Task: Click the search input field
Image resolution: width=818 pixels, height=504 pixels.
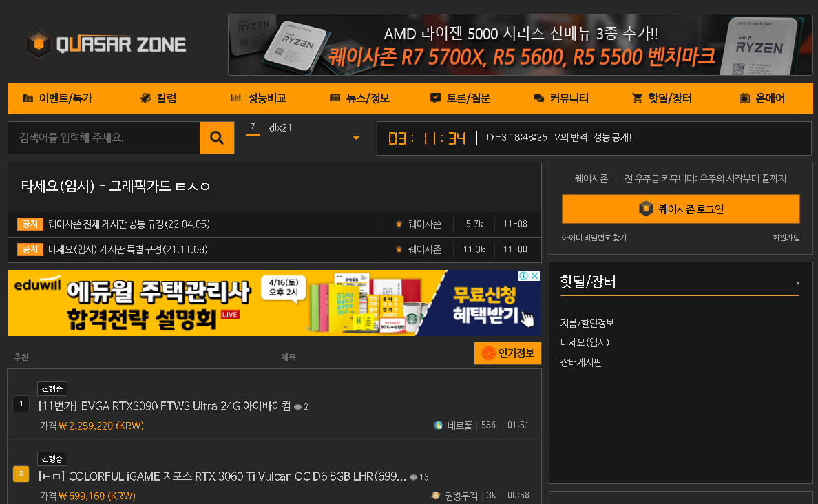Action: pos(104,138)
